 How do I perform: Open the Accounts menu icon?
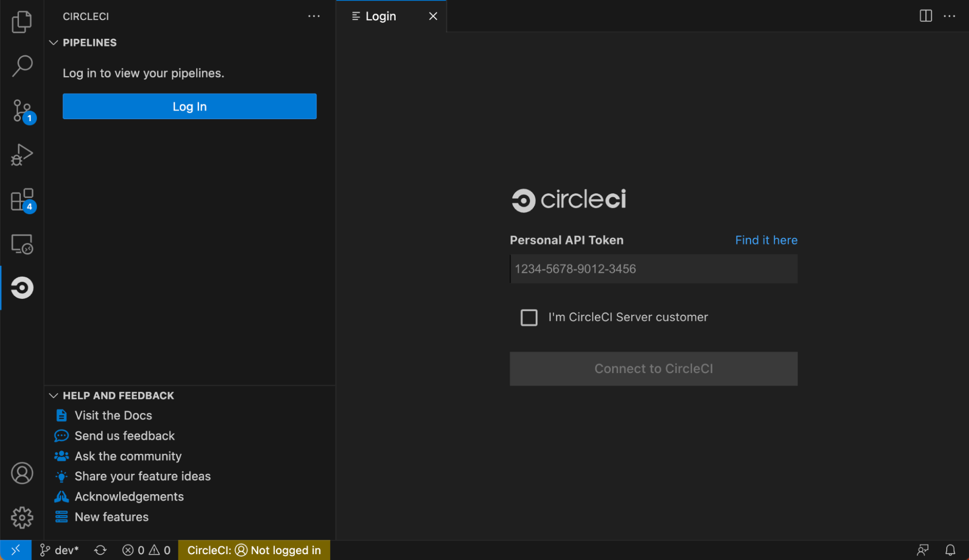click(x=22, y=473)
